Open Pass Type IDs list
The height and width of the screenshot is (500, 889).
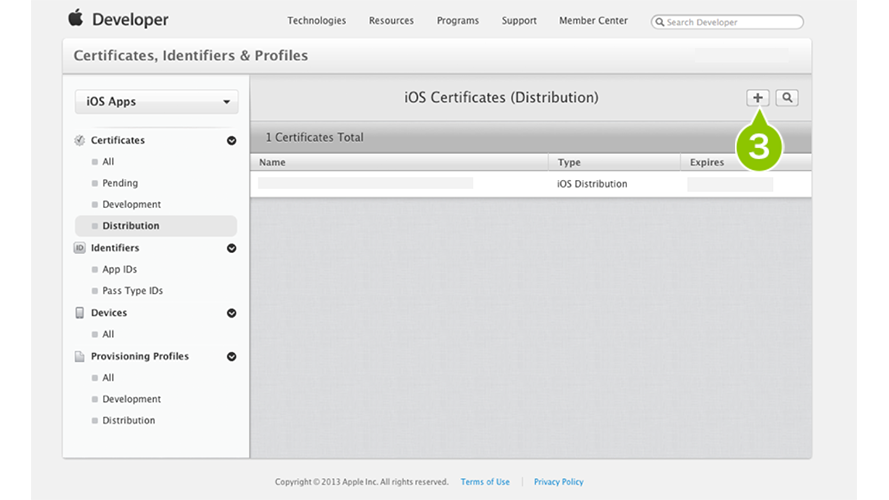click(132, 291)
